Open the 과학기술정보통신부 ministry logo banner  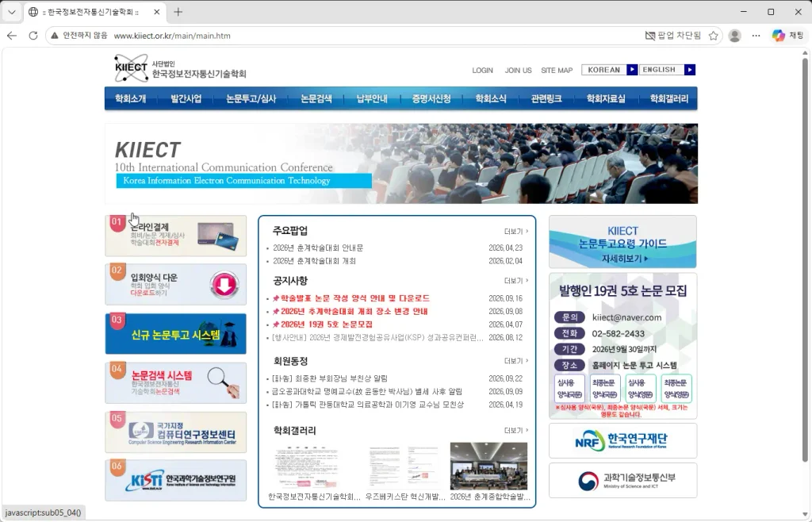coord(623,481)
